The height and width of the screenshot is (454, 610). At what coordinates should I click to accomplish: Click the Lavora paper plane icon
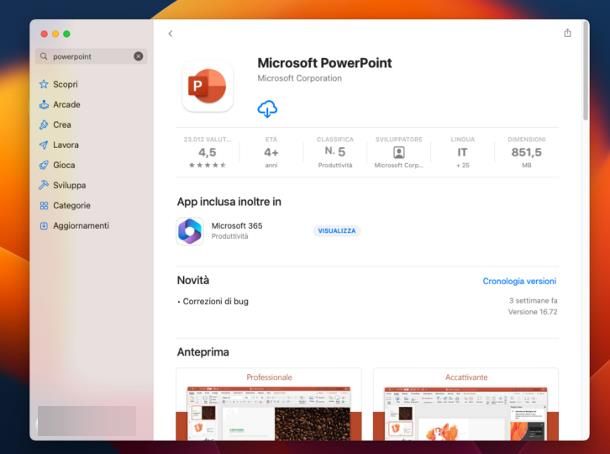pyautogui.click(x=44, y=145)
